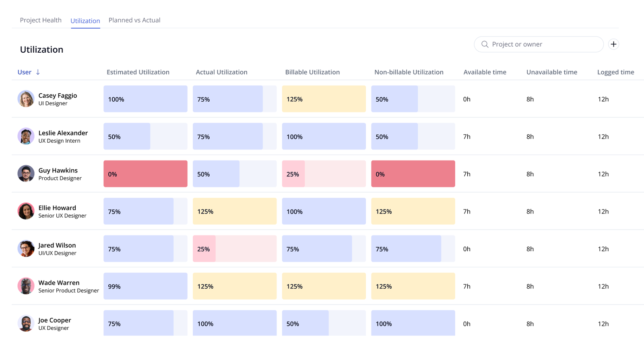This screenshot has height=351, width=644.
Task: Sort the table by User
Action: (x=24, y=72)
